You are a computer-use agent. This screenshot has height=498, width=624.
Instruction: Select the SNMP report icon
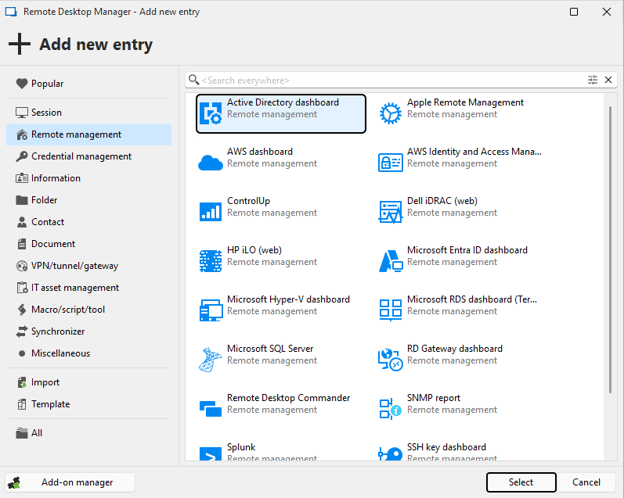(390, 407)
